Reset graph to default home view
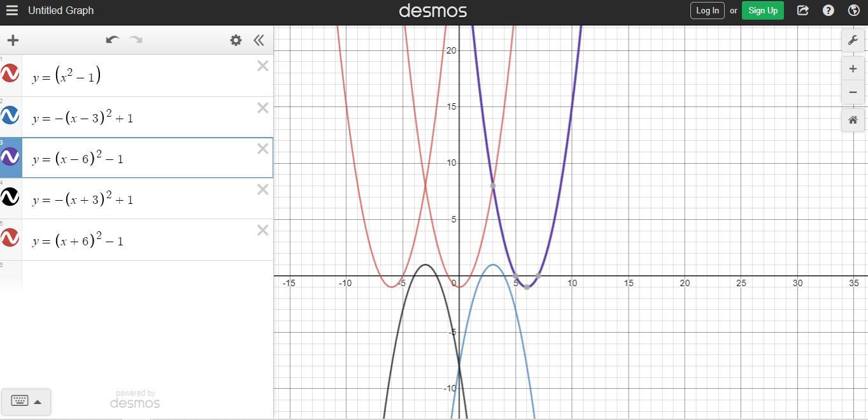This screenshot has width=868, height=420. click(x=853, y=120)
